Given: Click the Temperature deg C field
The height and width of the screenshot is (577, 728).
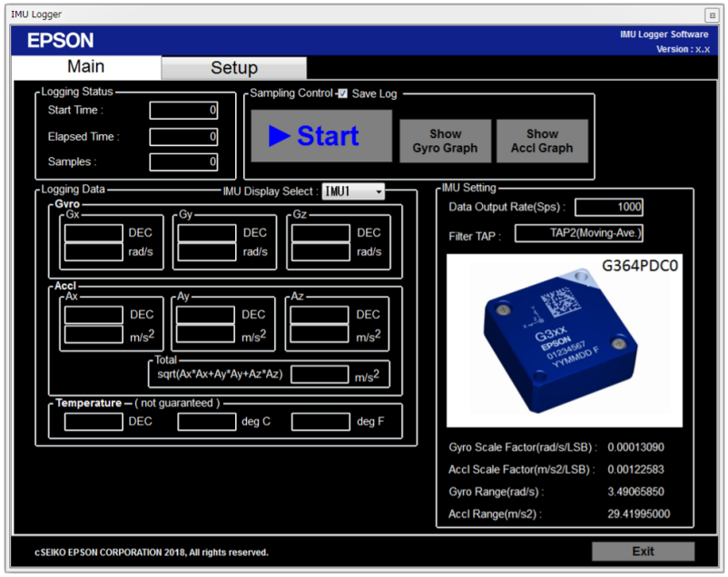Looking at the screenshot, I should pyautogui.click(x=207, y=421).
